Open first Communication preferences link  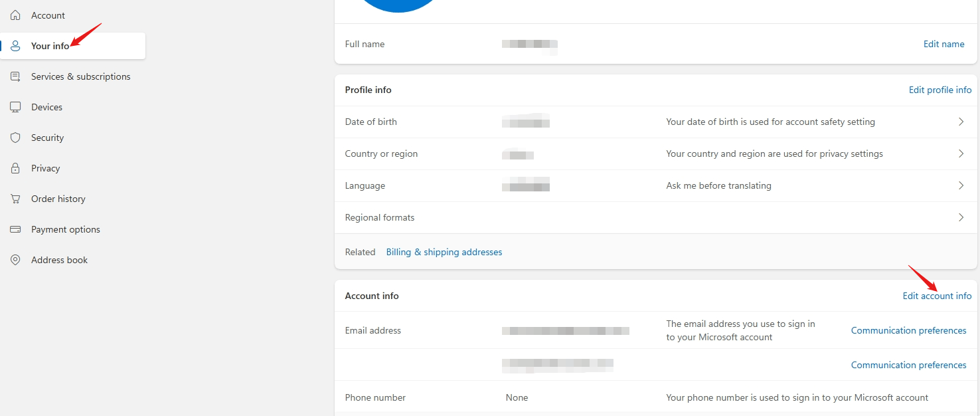[908, 330]
